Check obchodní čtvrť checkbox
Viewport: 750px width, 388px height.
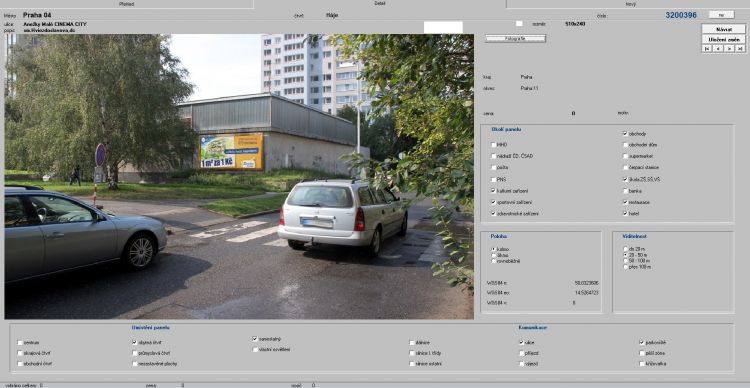(x=20, y=364)
